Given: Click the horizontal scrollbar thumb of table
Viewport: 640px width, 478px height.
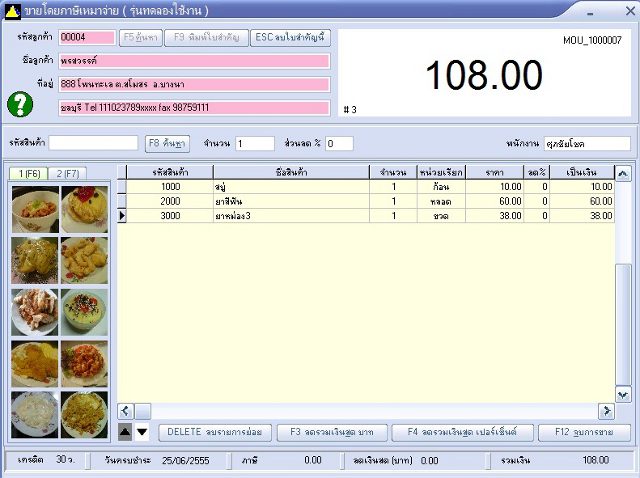Looking at the screenshot, I should (143, 411).
